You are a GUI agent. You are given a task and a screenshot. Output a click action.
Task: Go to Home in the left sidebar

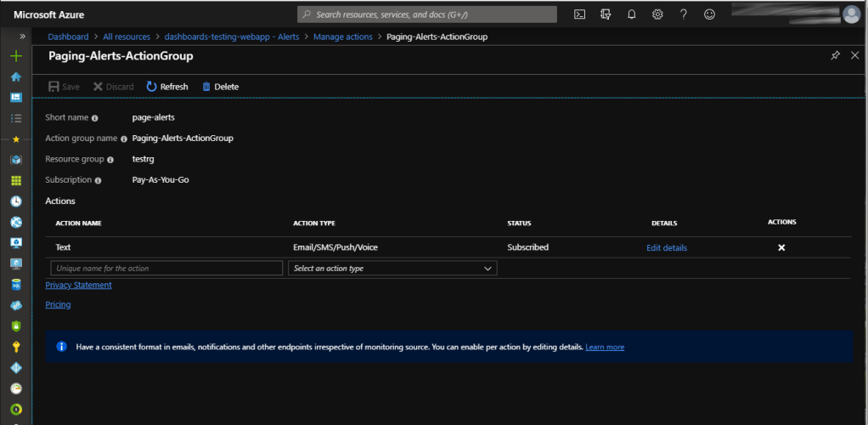(x=15, y=76)
